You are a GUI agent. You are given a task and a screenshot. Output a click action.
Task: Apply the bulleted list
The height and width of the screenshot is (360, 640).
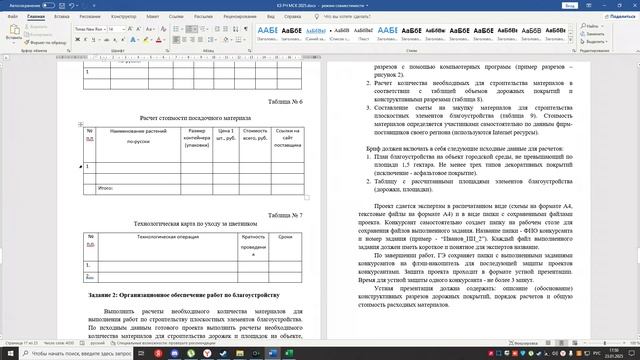pos(176,29)
